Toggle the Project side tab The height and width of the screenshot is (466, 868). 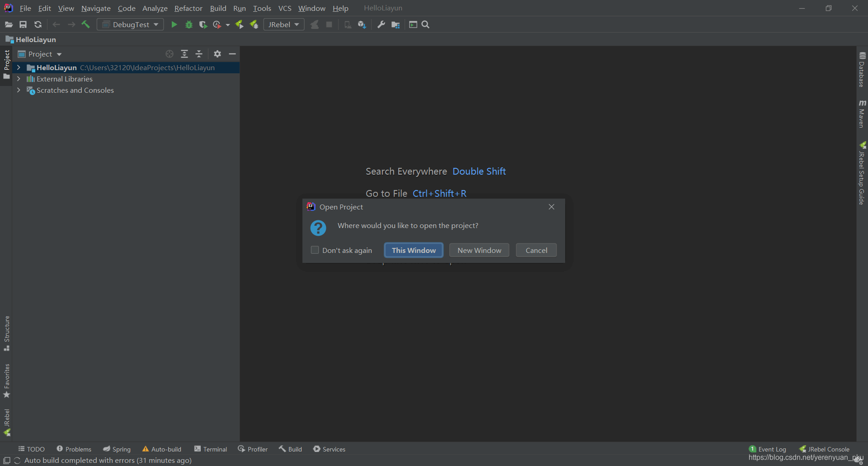(x=6, y=65)
